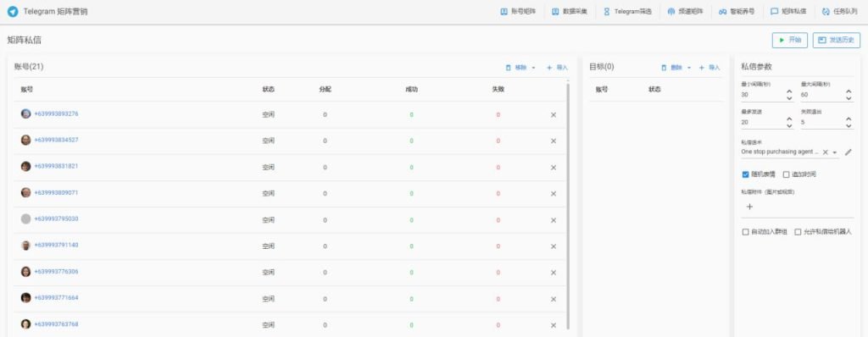Enable the 自动加入群组 checkbox
868x337 pixels.
point(745,232)
